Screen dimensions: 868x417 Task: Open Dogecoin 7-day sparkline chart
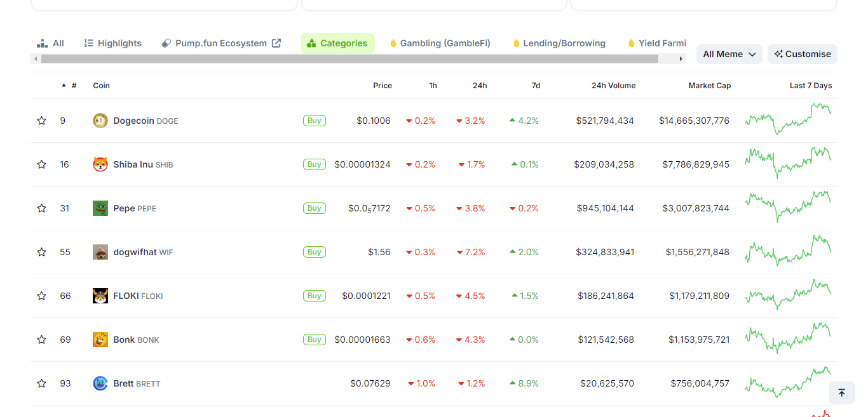[x=788, y=119]
